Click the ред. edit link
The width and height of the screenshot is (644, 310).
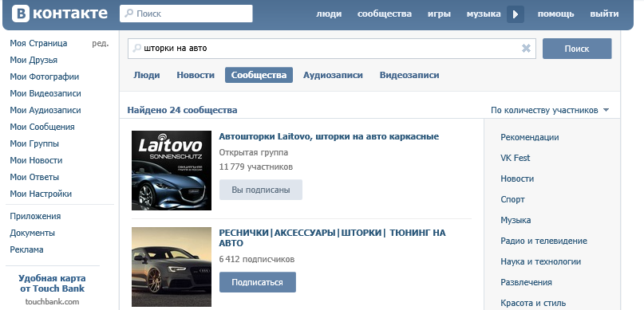(x=101, y=44)
